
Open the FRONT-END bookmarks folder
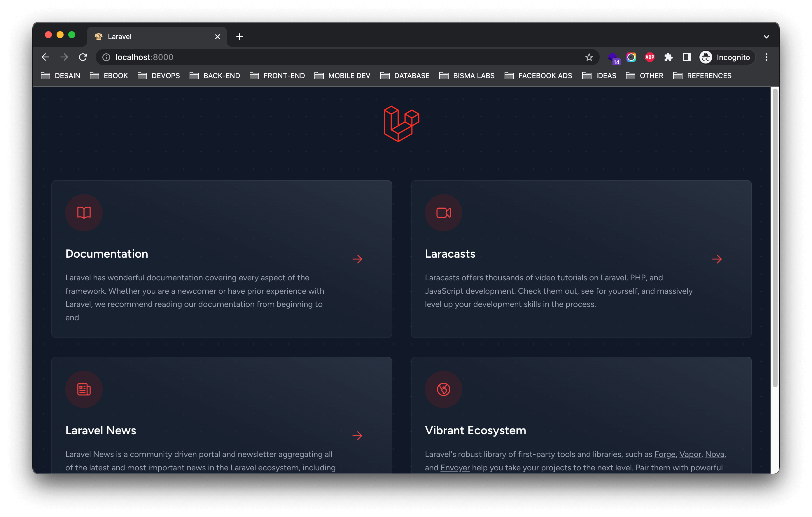click(277, 76)
